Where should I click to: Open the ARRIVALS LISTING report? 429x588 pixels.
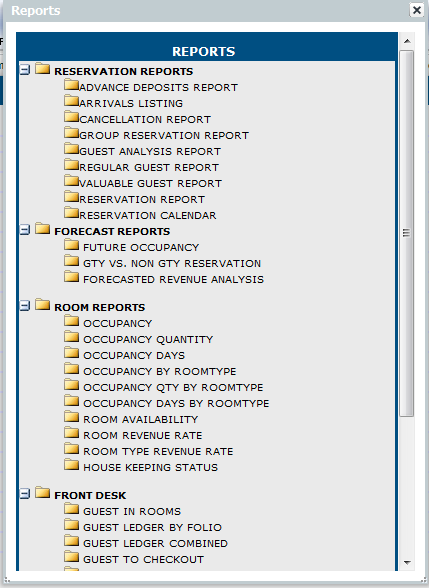(131, 104)
